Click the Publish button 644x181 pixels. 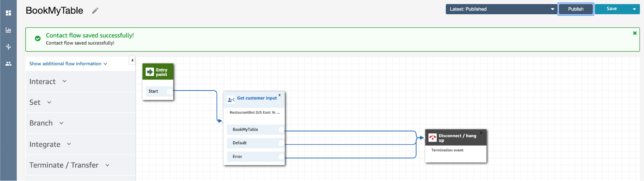pos(576,9)
